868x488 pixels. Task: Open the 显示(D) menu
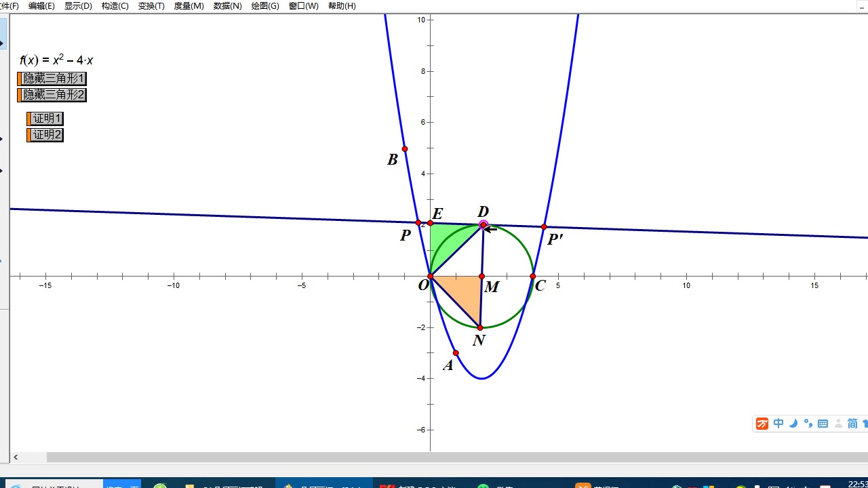tap(78, 6)
